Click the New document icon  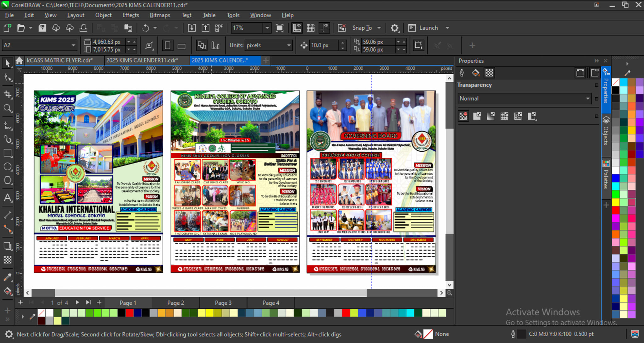pos(7,28)
